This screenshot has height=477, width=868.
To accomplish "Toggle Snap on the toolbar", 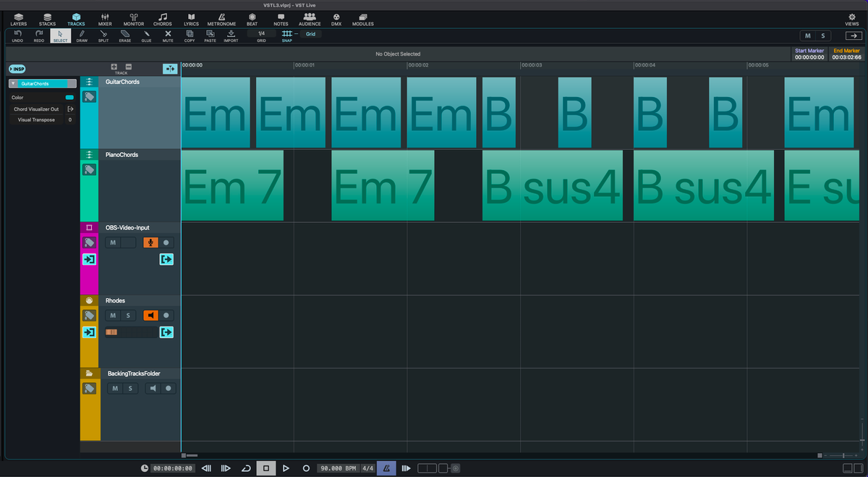I will click(x=287, y=35).
